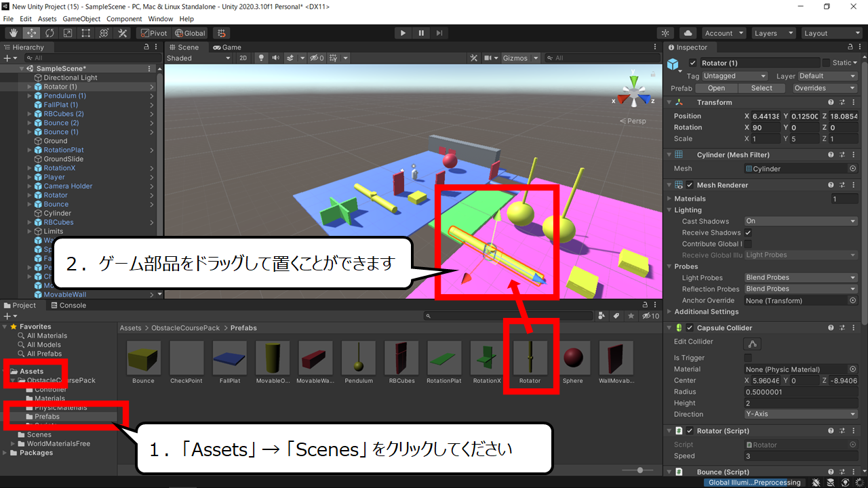The image size is (868, 488).
Task: Toggle scene audio speaker icon
Action: (275, 58)
